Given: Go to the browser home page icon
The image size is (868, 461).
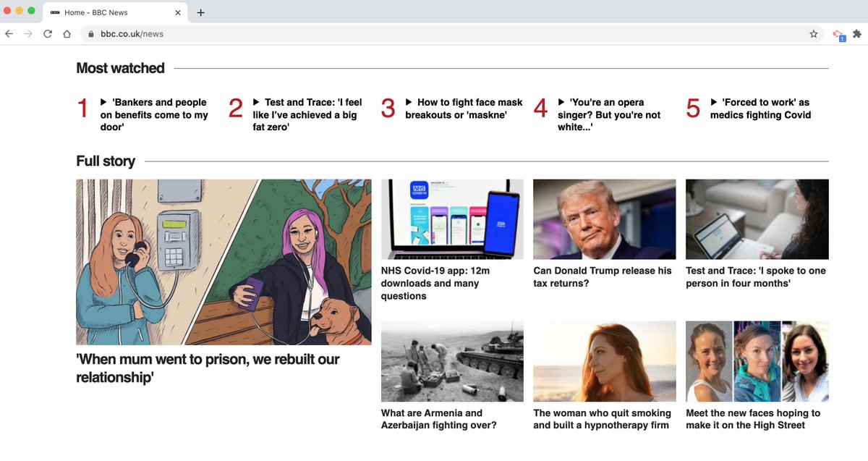Looking at the screenshot, I should tap(67, 33).
